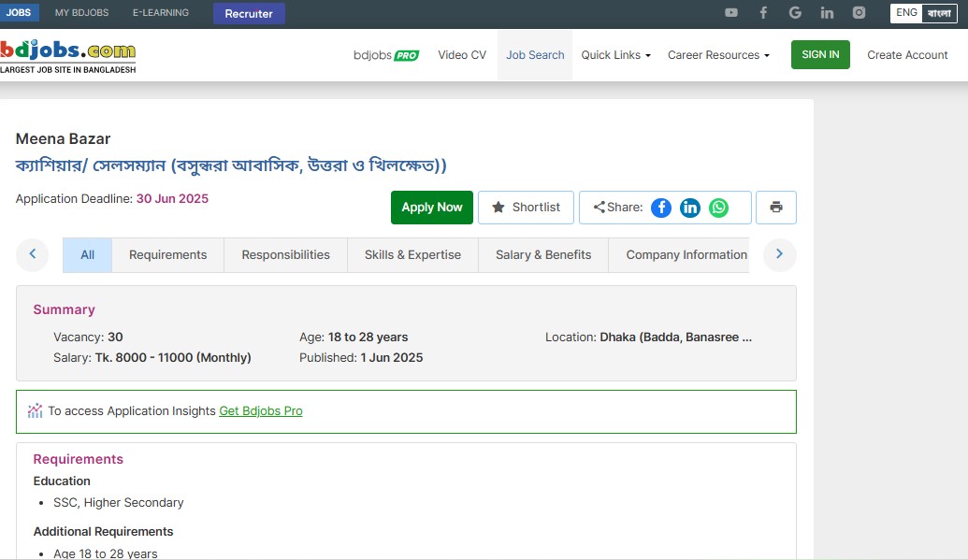Screen dimensions: 968x560
Task: Open the Skills & Expertise tab
Action: tap(413, 255)
